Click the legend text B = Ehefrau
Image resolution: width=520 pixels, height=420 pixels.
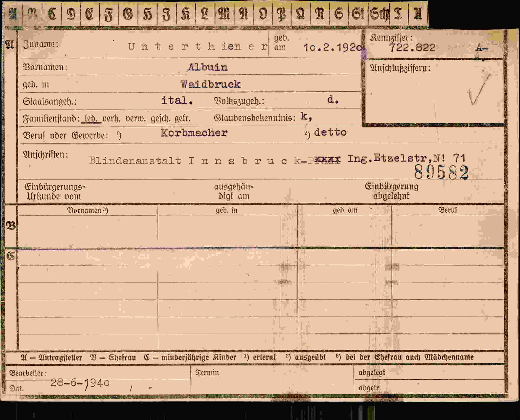(x=113, y=357)
